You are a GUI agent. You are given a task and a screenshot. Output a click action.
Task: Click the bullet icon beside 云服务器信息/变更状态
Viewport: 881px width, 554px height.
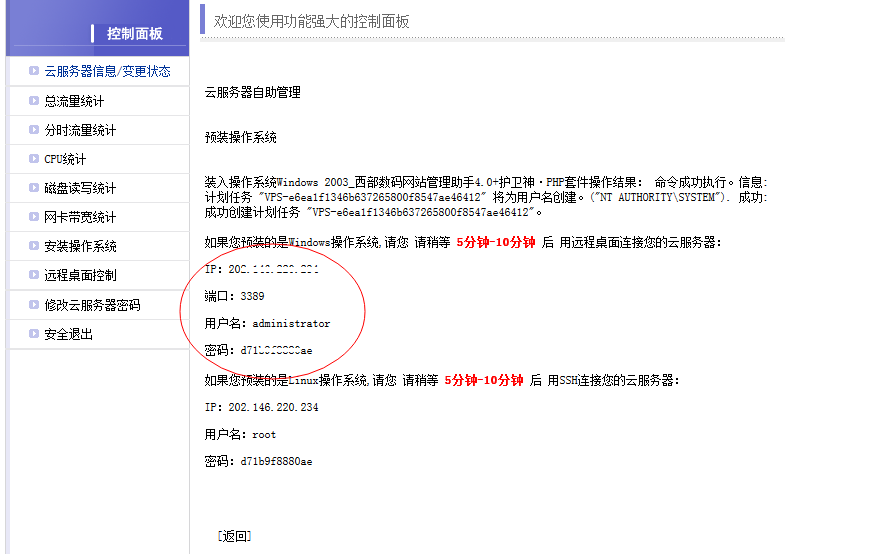coord(34,71)
